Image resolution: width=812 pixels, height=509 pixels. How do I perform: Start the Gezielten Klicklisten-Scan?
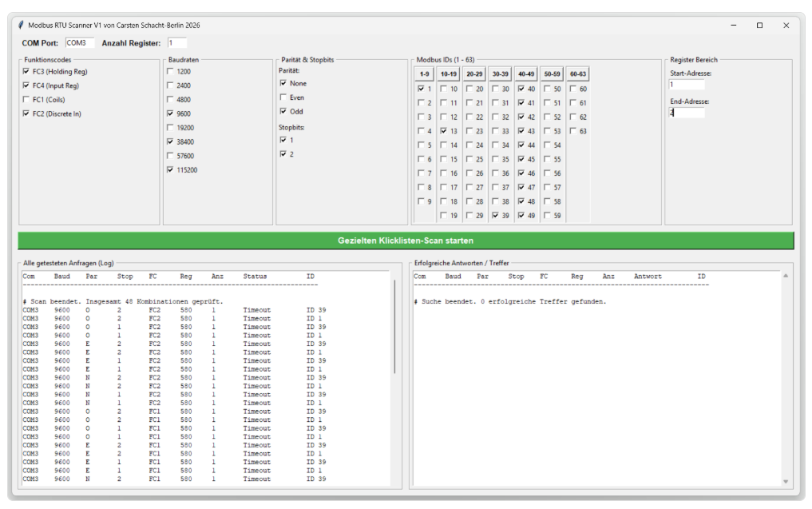coord(406,241)
